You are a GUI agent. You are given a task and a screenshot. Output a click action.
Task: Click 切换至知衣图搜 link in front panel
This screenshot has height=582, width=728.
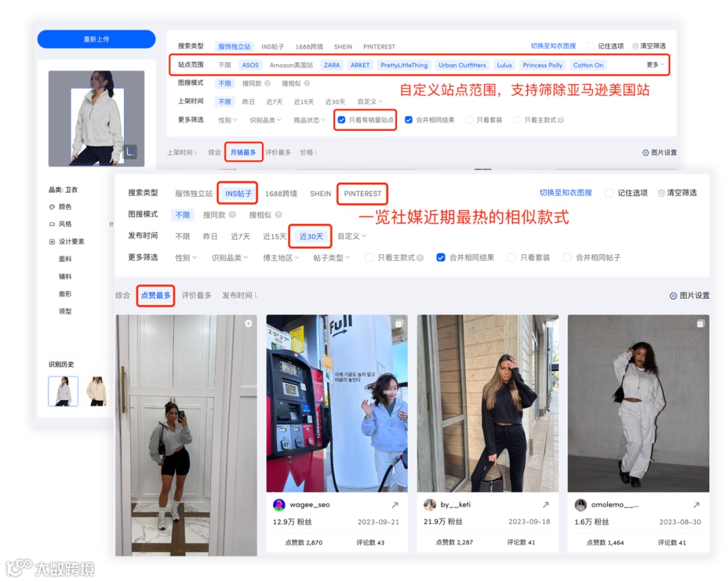click(x=566, y=192)
